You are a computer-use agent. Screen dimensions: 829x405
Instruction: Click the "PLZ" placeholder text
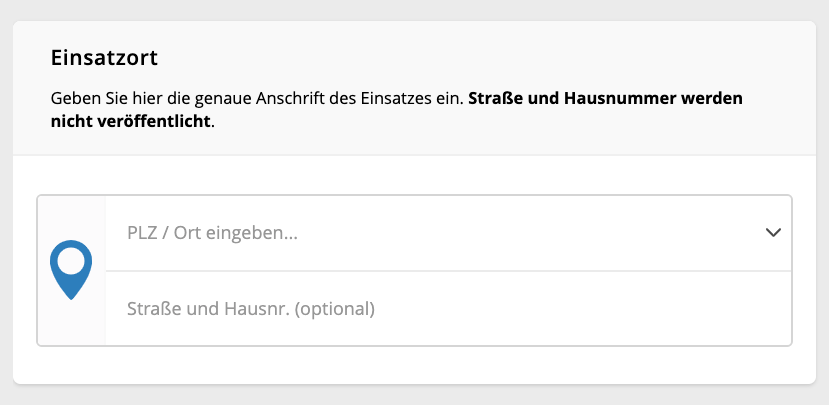click(142, 233)
